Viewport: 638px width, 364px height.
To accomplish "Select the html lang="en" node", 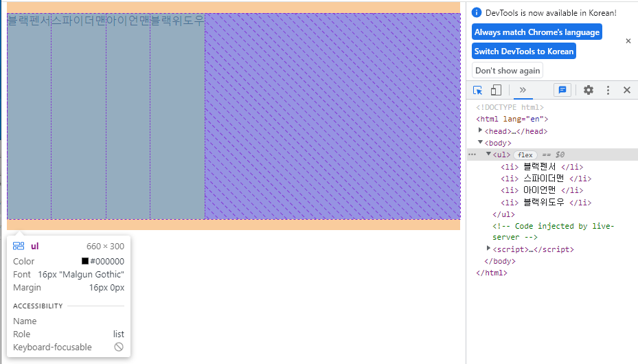I will [512, 120].
